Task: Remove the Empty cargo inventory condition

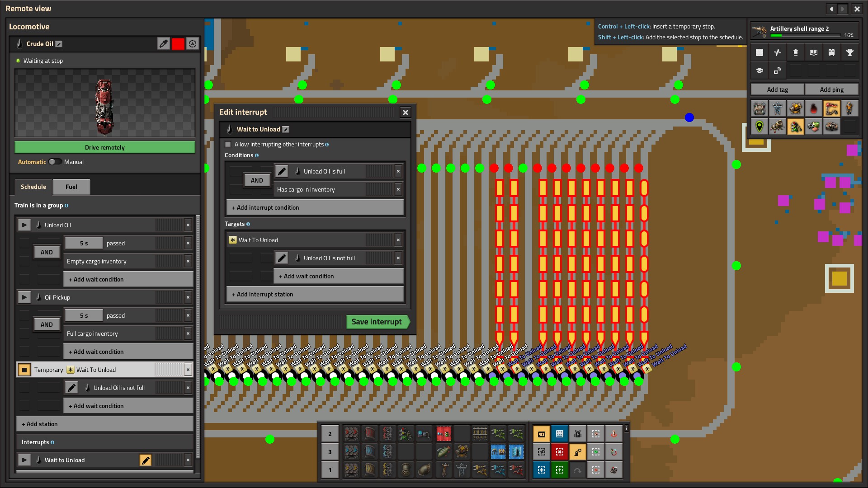Action: [x=188, y=261]
